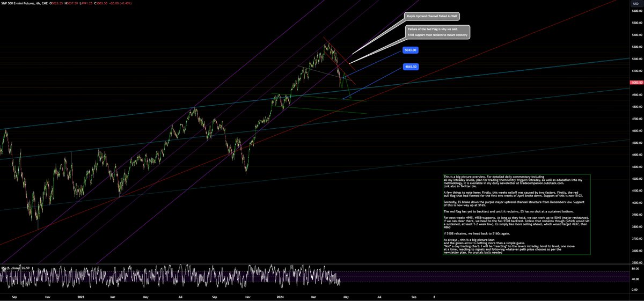
Task: Click the 3500.00 price axis label
Action: click(636, 262)
